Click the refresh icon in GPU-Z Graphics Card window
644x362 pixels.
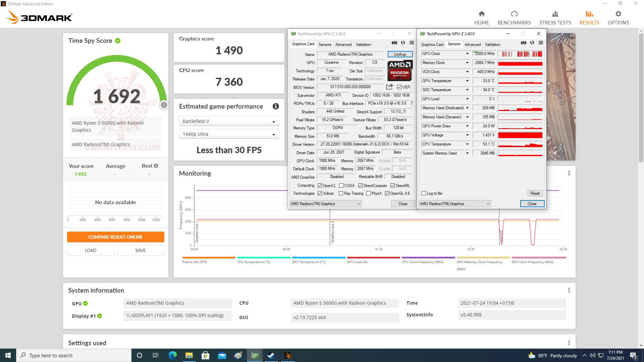coord(403,43)
